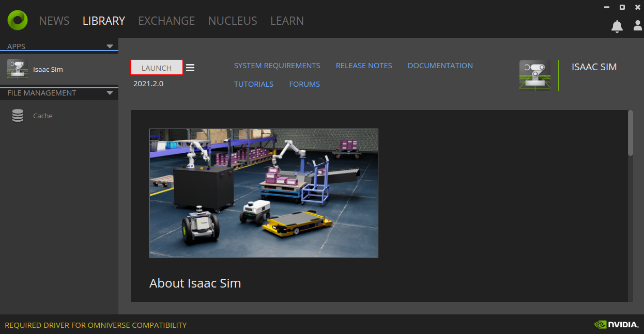Viewport: 644px width, 334px height.
Task: Click the FILE MANAGEMENT header label
Action: 42,93
